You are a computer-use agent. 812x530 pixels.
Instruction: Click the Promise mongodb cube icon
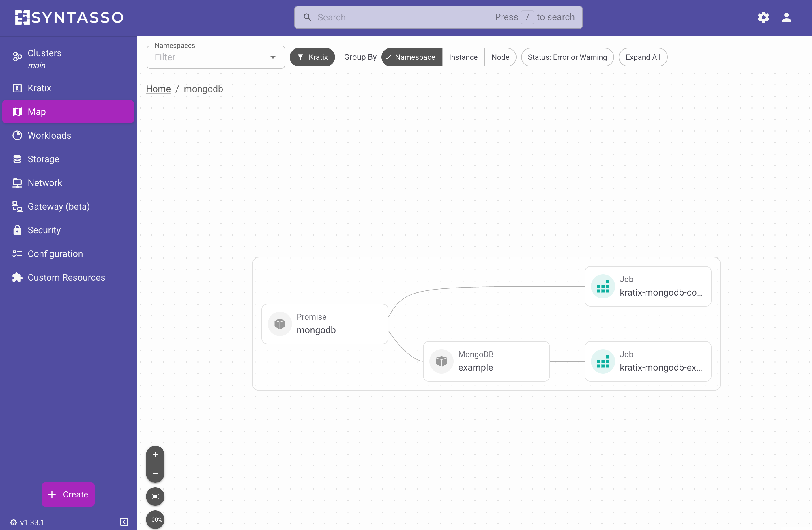(x=280, y=324)
